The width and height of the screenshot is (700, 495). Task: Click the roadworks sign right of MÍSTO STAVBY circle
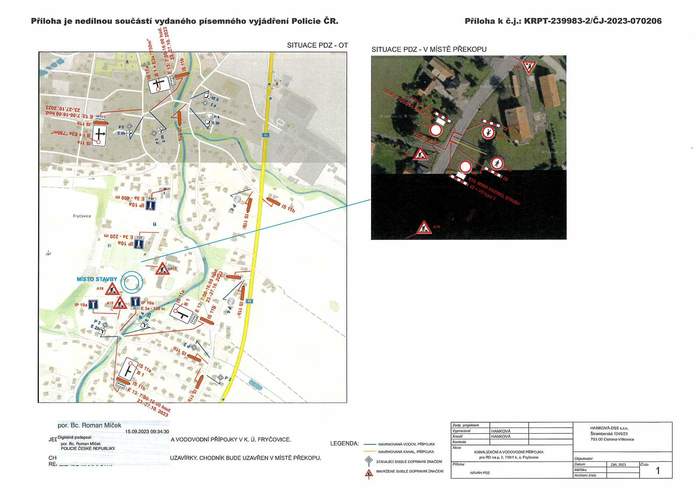click(x=161, y=269)
